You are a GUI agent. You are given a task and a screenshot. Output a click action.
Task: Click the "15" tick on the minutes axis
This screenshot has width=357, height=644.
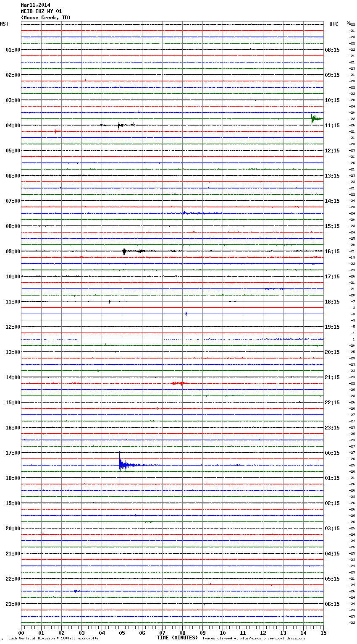pos(323,633)
